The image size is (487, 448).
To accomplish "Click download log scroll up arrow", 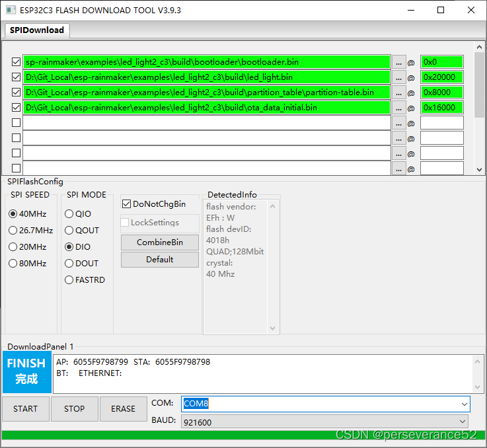I will [x=477, y=361].
